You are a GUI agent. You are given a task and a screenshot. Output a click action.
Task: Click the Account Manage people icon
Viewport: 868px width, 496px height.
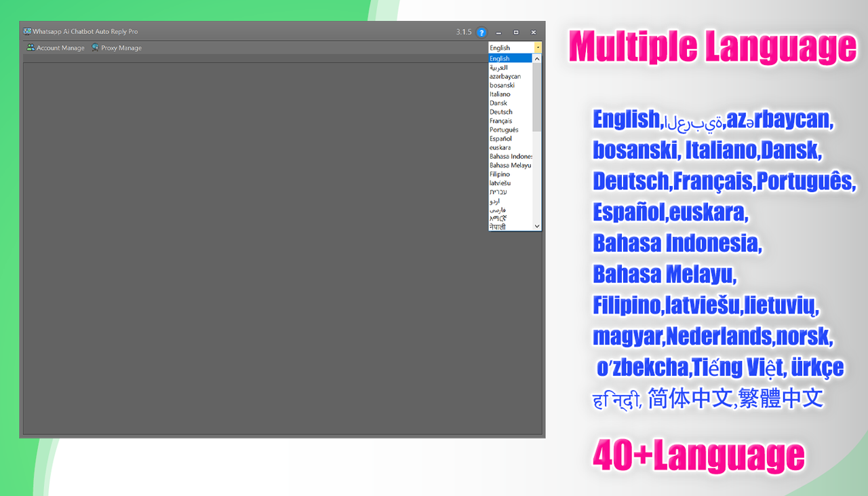click(31, 47)
